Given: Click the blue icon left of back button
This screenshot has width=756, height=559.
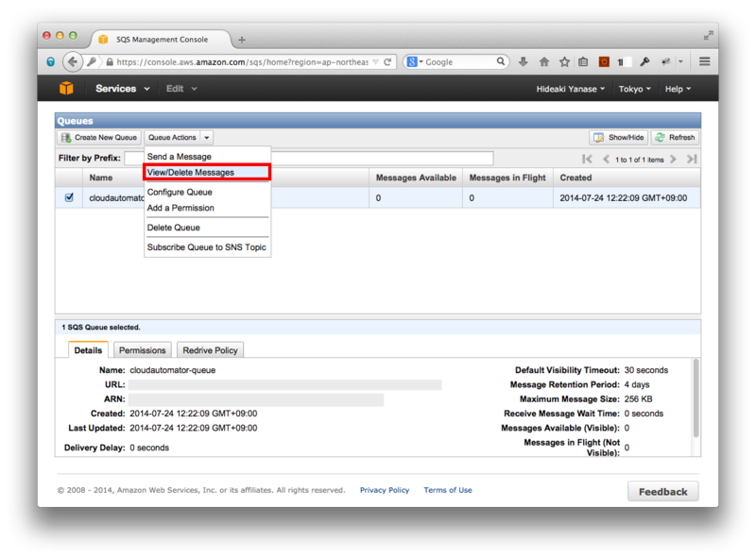Looking at the screenshot, I should pyautogui.click(x=51, y=61).
